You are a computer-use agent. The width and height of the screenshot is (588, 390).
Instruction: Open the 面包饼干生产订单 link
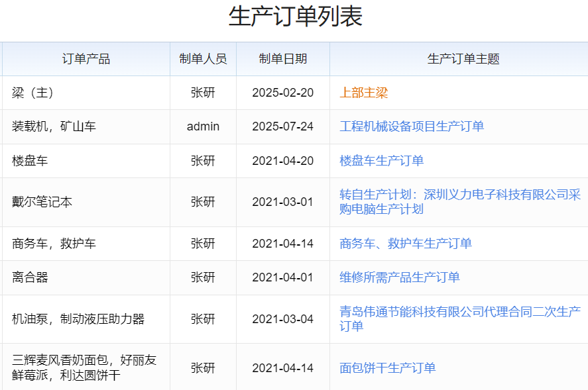pos(387,368)
